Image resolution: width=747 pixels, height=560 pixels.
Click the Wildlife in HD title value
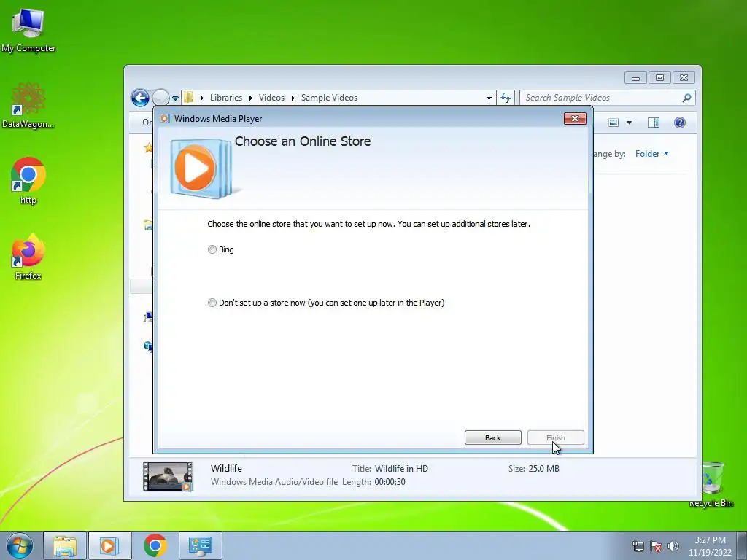tap(402, 469)
